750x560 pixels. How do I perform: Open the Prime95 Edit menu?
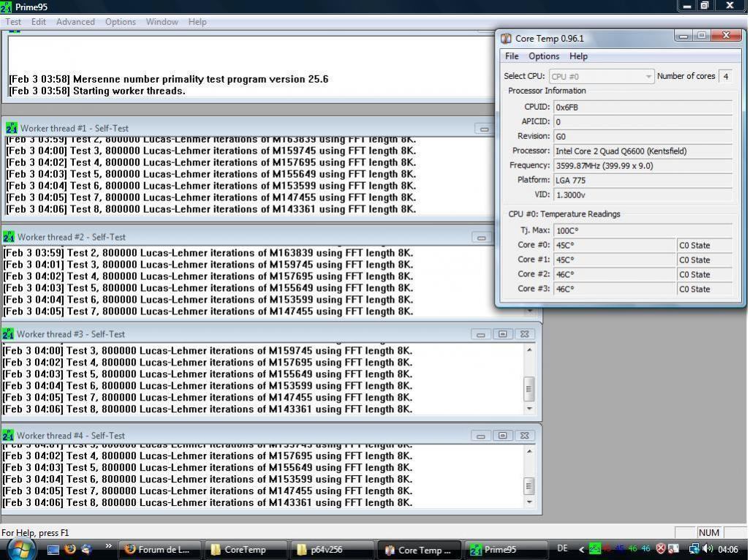click(x=39, y=22)
